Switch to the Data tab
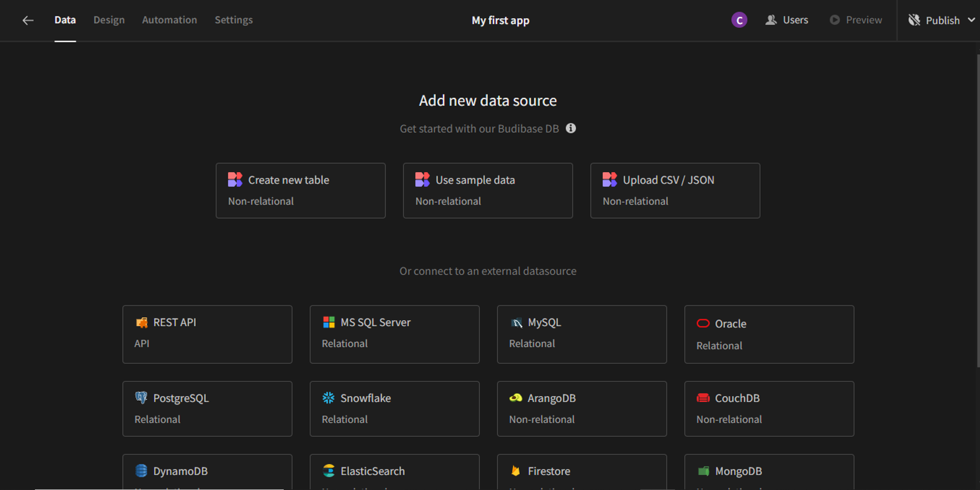980x490 pixels. [x=65, y=20]
